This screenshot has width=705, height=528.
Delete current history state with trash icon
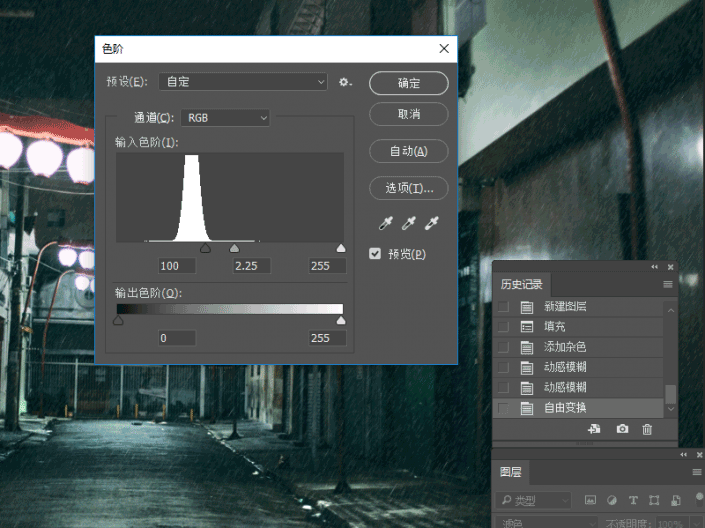(647, 429)
